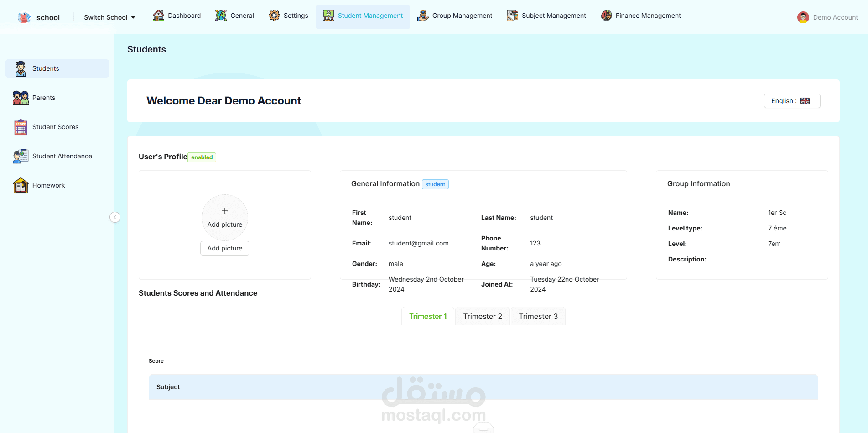
Task: Go to Parents in the sidebar
Action: [57, 98]
